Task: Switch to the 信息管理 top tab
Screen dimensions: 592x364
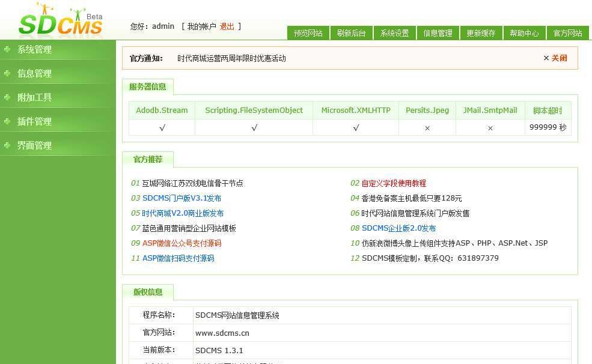Action: point(438,33)
